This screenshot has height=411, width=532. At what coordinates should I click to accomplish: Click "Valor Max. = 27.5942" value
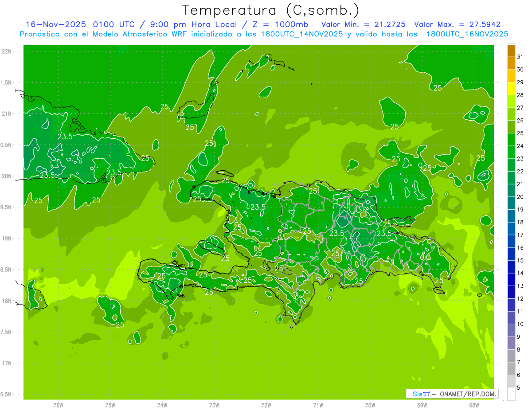tap(457, 24)
